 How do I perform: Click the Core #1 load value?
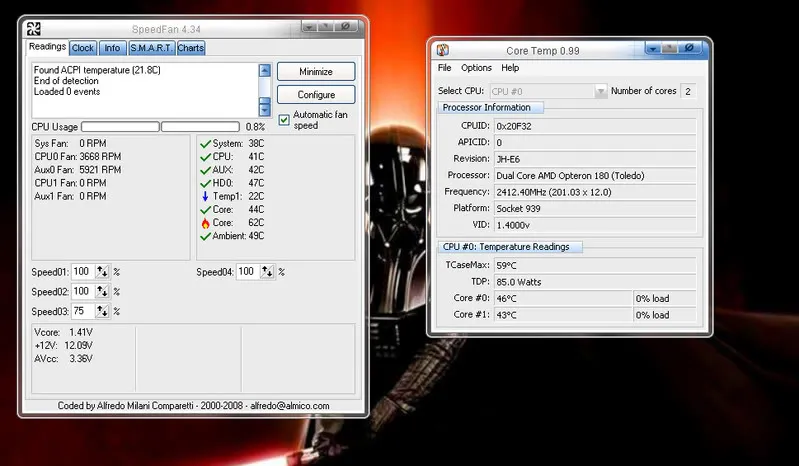(664, 315)
